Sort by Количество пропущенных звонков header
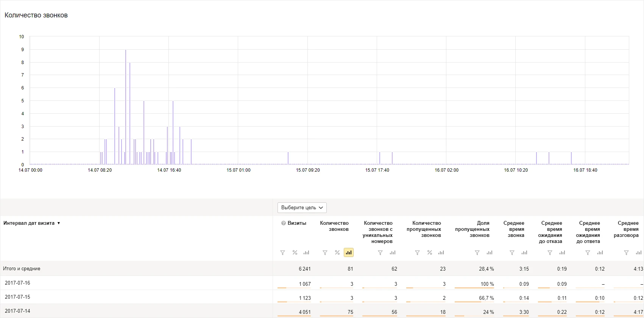 424,229
